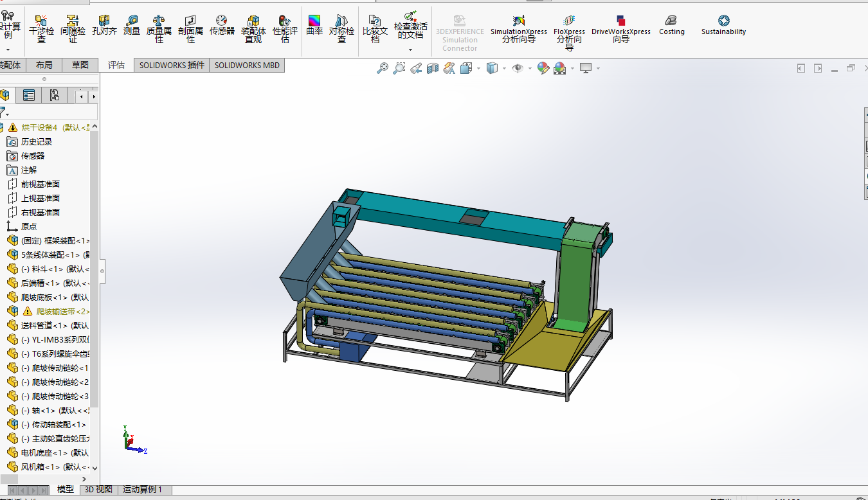This screenshot has height=500, width=868.
Task: Open 质量属性 mass properties
Action: click(x=159, y=29)
